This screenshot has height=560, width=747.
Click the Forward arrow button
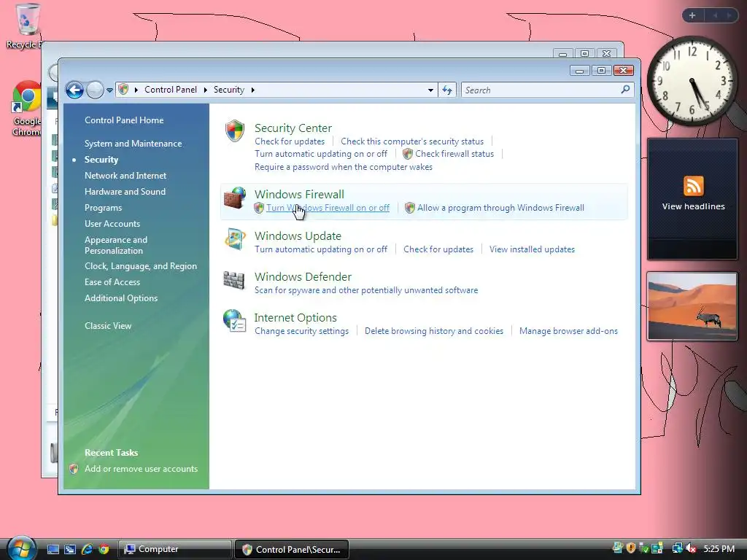(x=96, y=90)
